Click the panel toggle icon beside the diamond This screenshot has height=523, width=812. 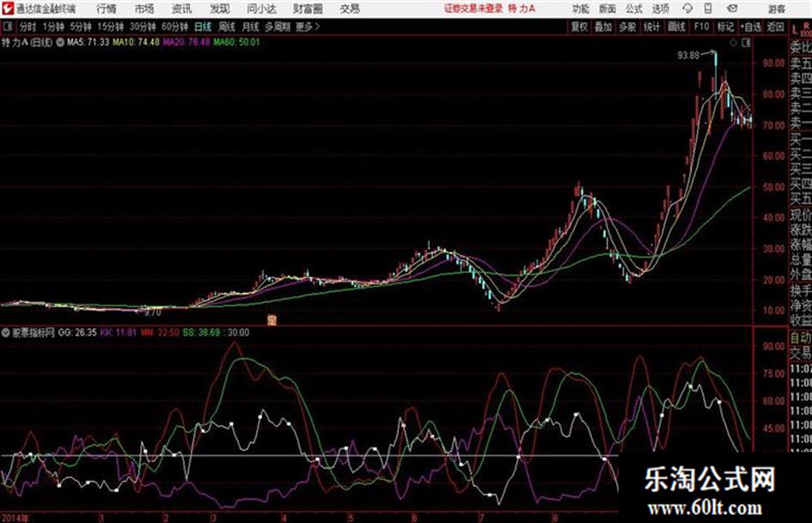tap(746, 43)
